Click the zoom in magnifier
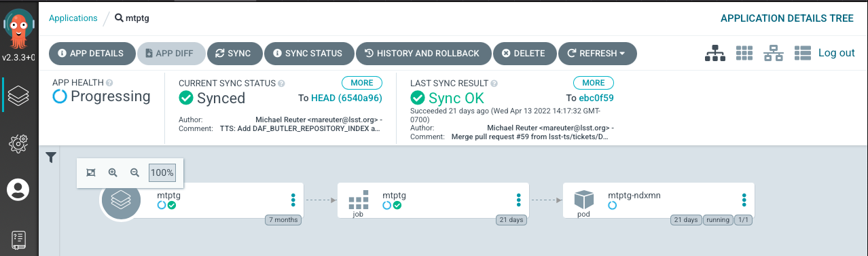This screenshot has width=868, height=256. tap(113, 172)
